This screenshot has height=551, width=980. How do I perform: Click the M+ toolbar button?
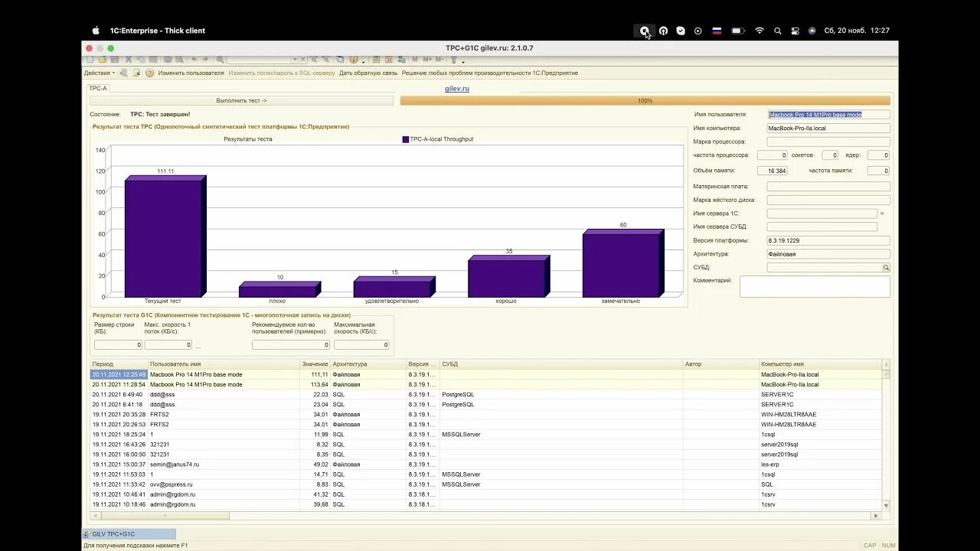[x=427, y=59]
